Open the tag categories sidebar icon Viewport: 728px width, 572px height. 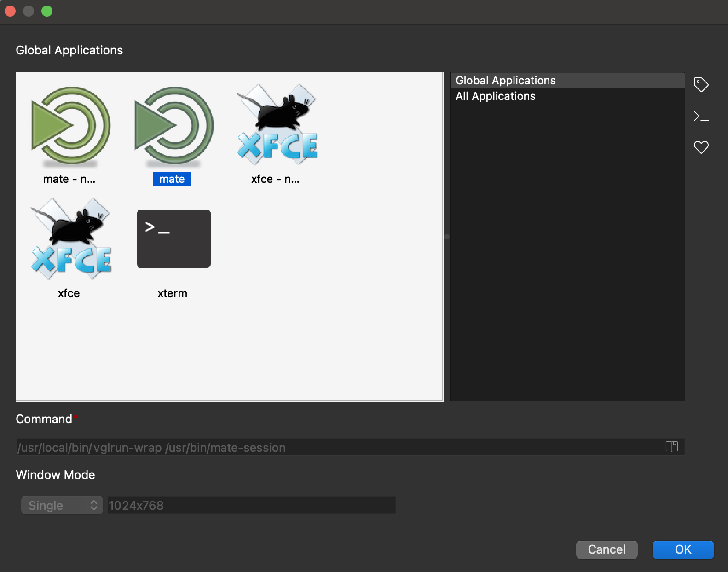tap(701, 85)
